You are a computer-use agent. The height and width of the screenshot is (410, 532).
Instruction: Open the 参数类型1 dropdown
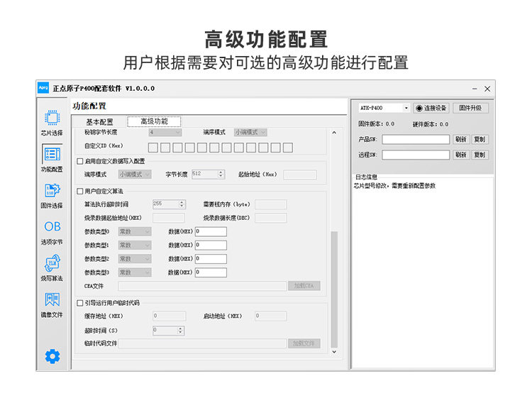(x=135, y=245)
